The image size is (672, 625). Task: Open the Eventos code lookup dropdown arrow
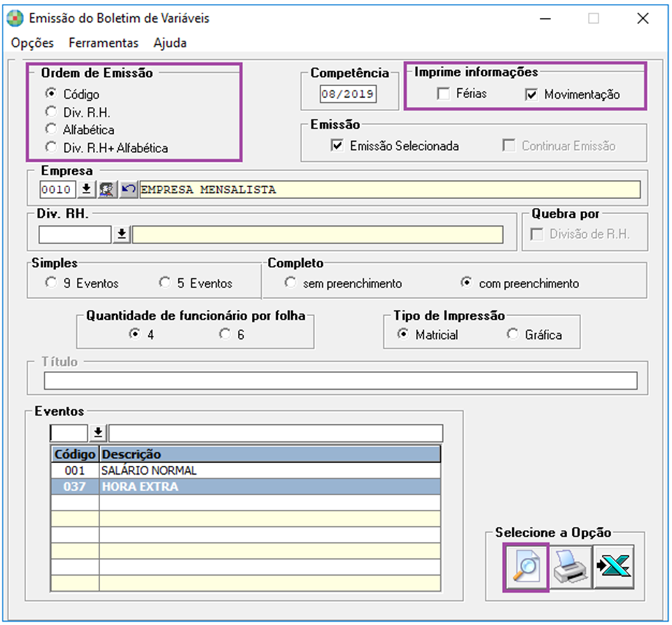pyautogui.click(x=98, y=432)
